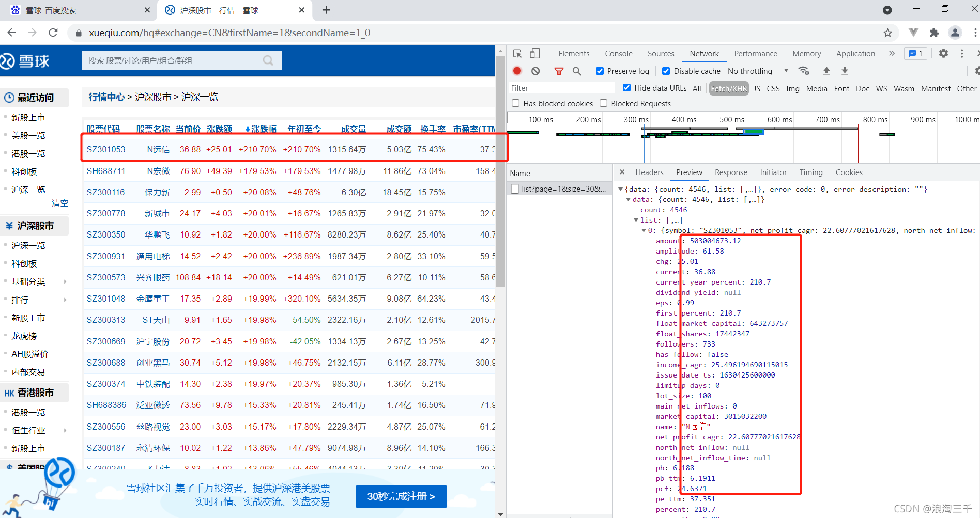Open DevTools three-dot customize menu

962,53
